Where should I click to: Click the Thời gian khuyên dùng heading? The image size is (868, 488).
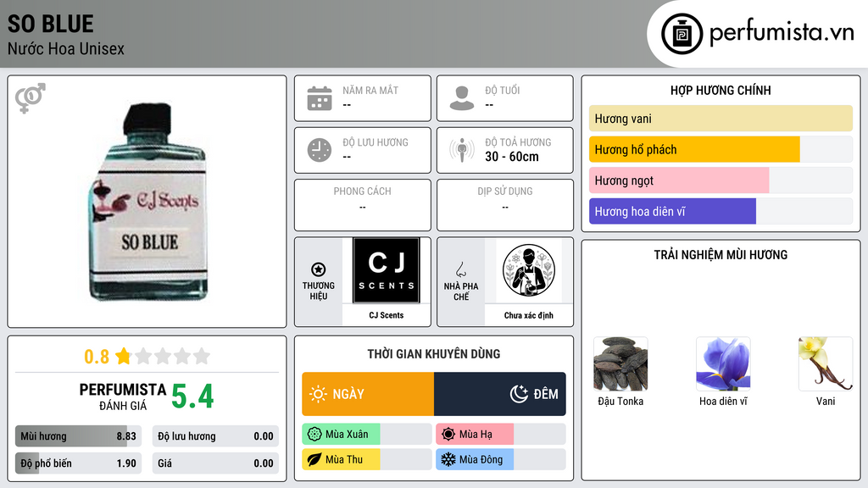click(x=434, y=354)
